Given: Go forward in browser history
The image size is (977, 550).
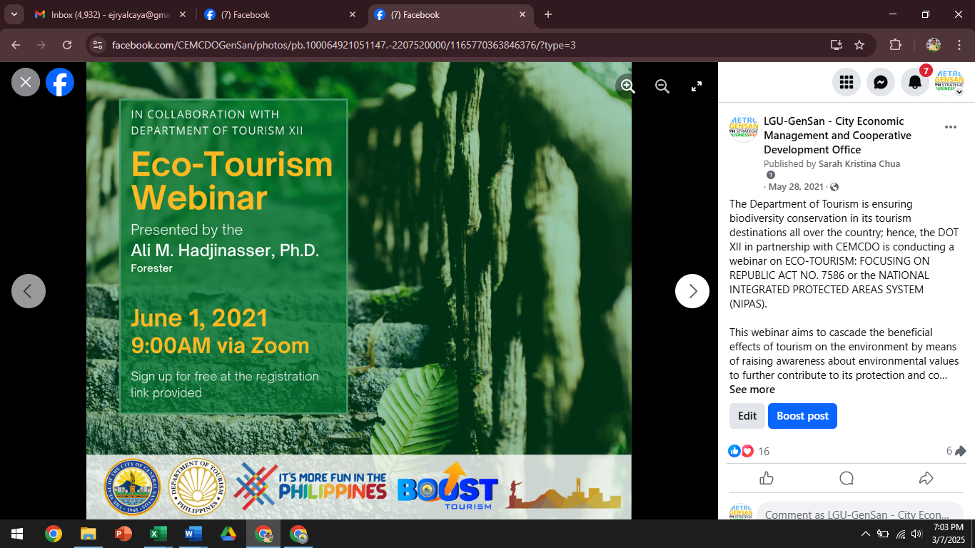Looking at the screenshot, I should [x=41, y=45].
